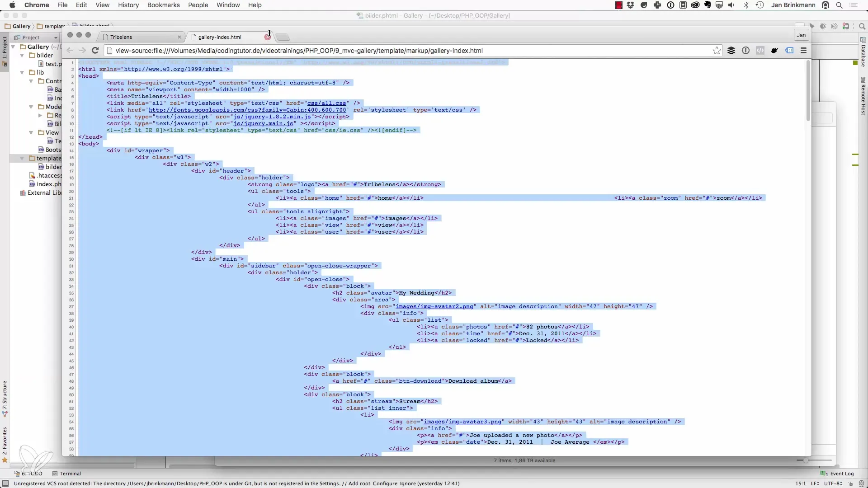
Task: Open the Remote Host tool window
Action: [x=863, y=97]
